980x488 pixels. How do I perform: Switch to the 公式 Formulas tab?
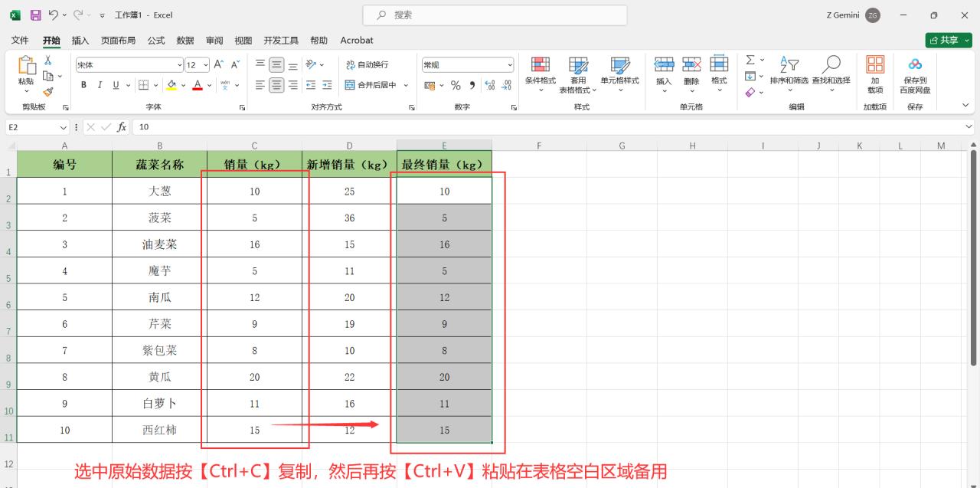point(156,40)
